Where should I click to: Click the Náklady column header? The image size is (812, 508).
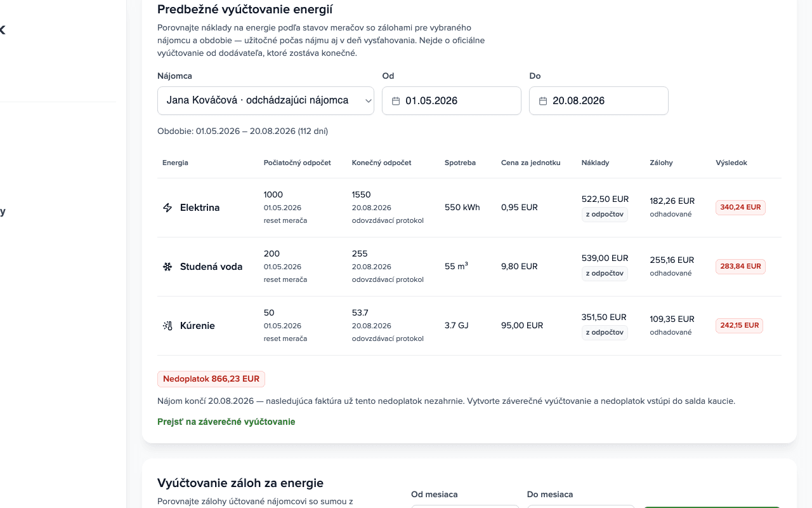click(x=595, y=163)
